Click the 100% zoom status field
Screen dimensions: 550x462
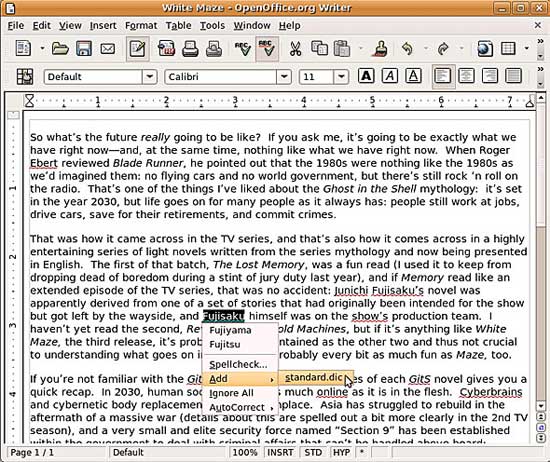(245, 453)
